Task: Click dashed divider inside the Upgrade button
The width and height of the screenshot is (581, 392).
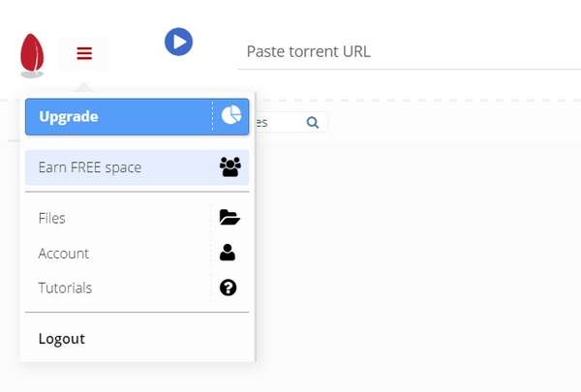Action: [x=212, y=116]
